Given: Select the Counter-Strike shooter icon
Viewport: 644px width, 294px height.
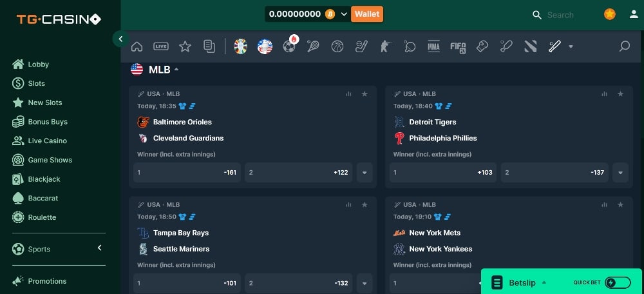Looking at the screenshot, I should (x=385, y=46).
